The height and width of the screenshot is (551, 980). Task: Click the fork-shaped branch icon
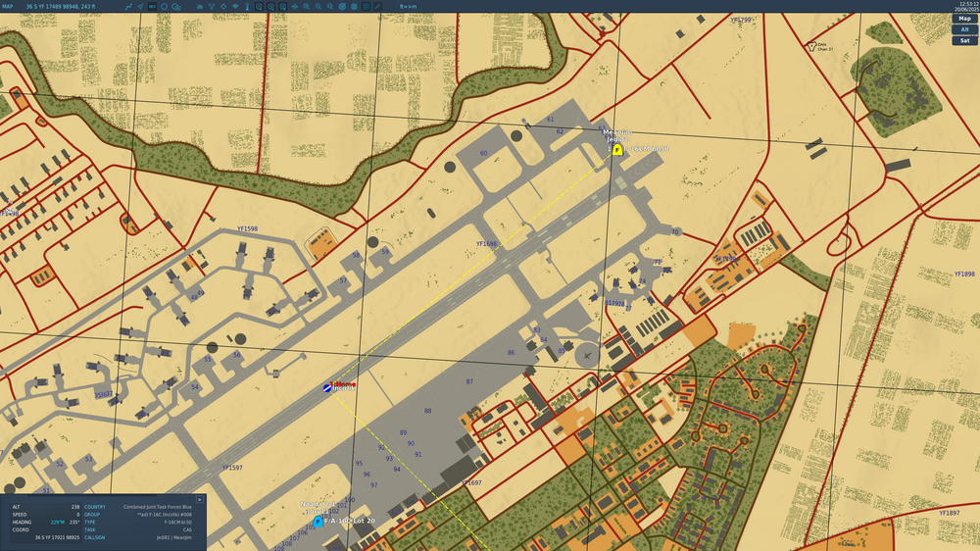[x=212, y=6]
